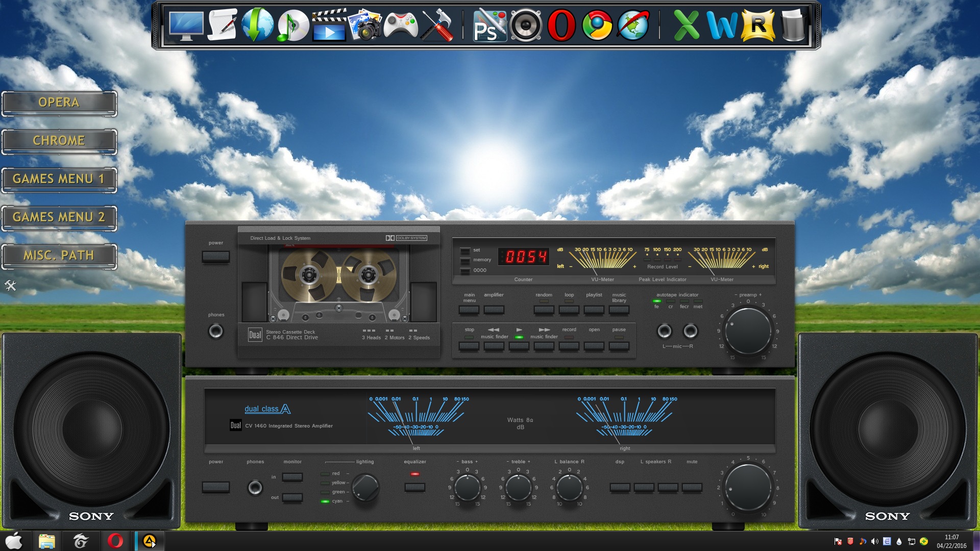Image resolution: width=980 pixels, height=551 pixels.
Task: Click the CHROME launcher button
Action: pyautogui.click(x=59, y=141)
